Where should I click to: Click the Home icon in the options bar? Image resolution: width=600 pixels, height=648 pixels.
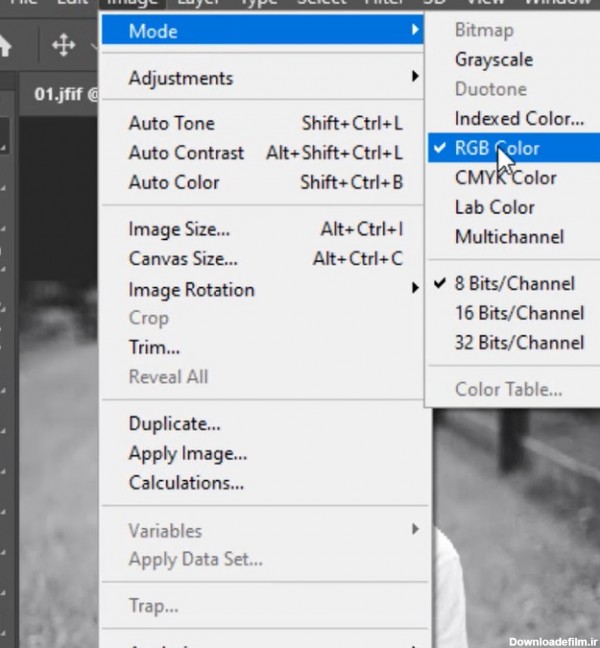5,45
